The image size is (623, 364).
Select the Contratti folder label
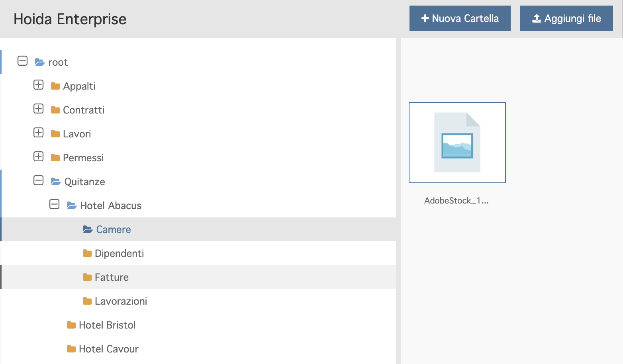[84, 110]
